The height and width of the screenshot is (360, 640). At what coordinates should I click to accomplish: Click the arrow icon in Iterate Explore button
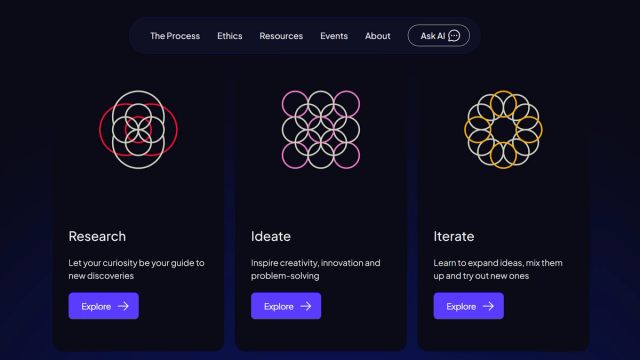[x=488, y=306]
